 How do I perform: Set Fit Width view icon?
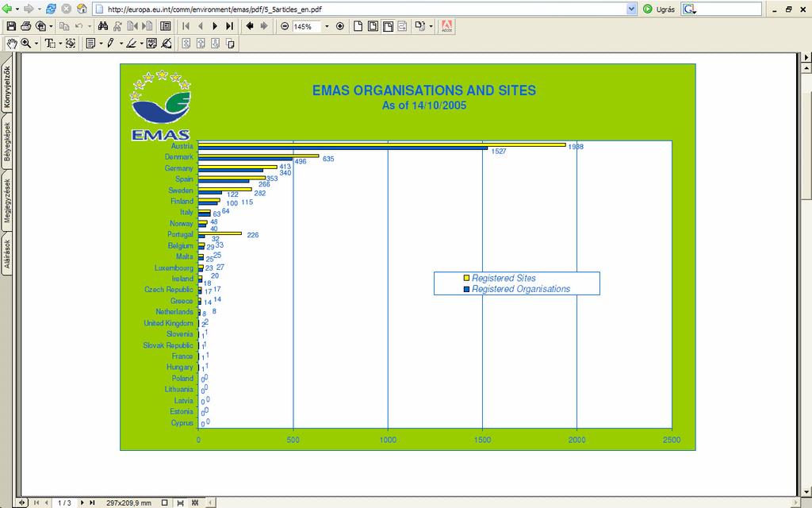[388, 26]
